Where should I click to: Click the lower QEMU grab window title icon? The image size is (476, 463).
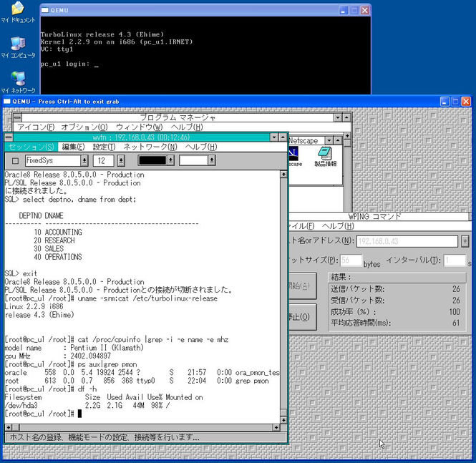pyautogui.click(x=6, y=102)
